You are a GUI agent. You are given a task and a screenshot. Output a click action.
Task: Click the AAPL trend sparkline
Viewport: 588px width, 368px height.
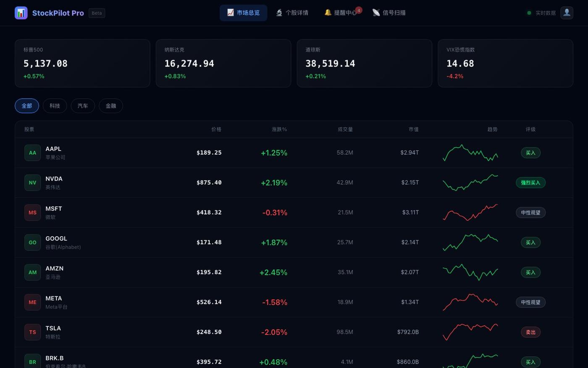click(470, 153)
